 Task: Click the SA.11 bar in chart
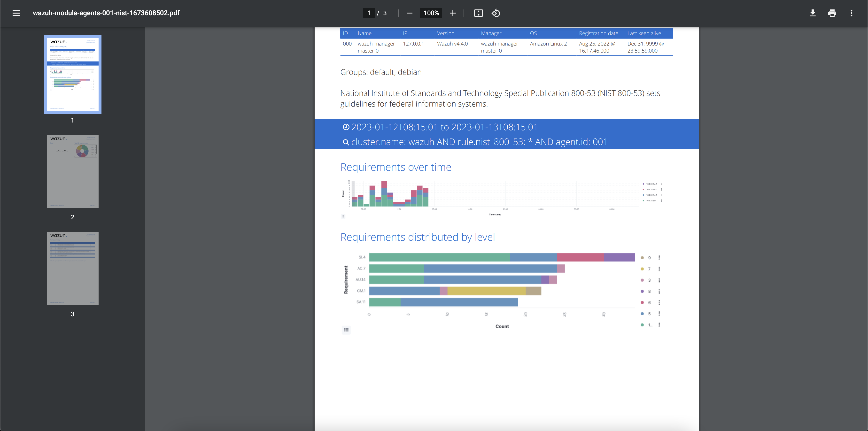[443, 302]
